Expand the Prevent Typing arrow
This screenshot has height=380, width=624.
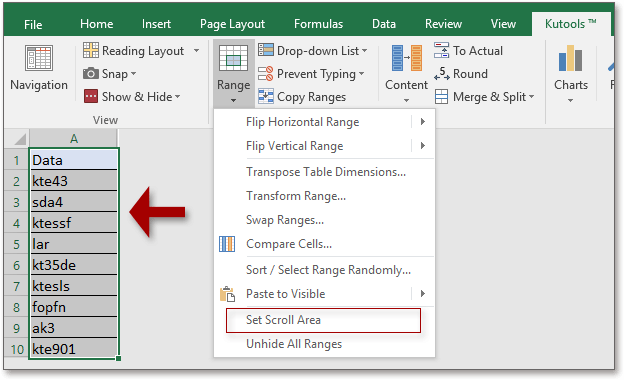[361, 74]
